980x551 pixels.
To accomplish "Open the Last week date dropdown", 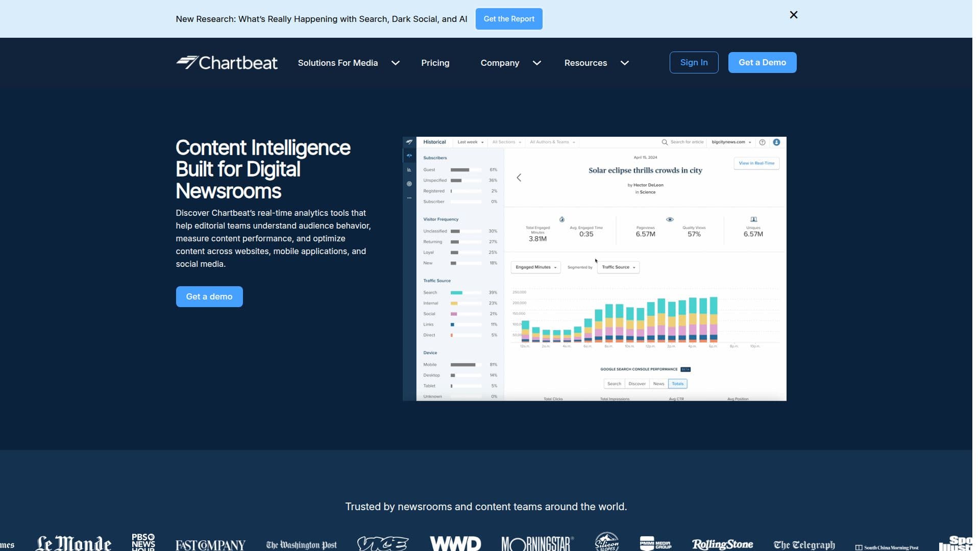I will (x=470, y=142).
